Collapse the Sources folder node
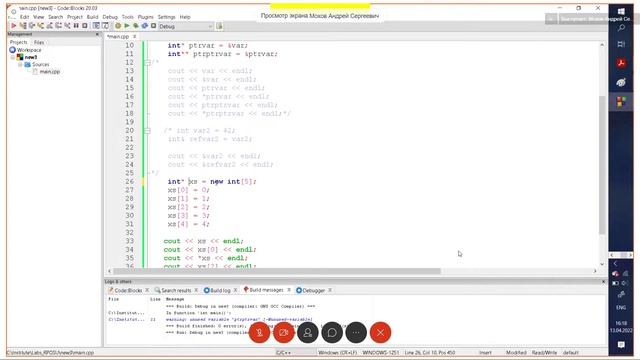The width and height of the screenshot is (640, 360). pos(20,64)
